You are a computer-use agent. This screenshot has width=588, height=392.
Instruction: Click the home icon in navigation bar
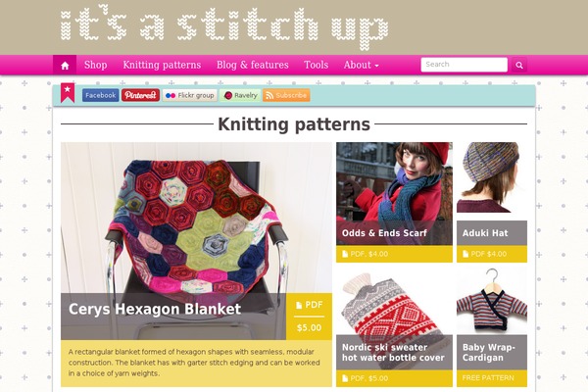pos(65,66)
